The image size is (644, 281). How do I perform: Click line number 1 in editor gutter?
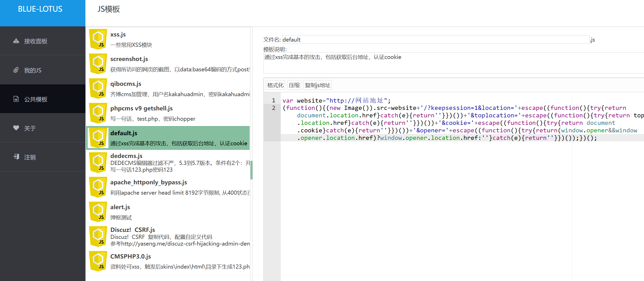coord(273,101)
